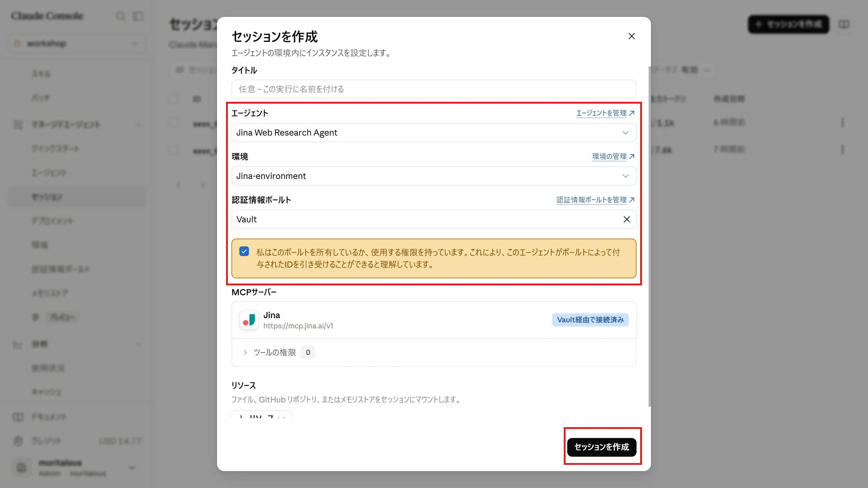The image size is (868, 488).
Task: Tick the select-all checkbox in the sessions table header
Action: (174, 99)
